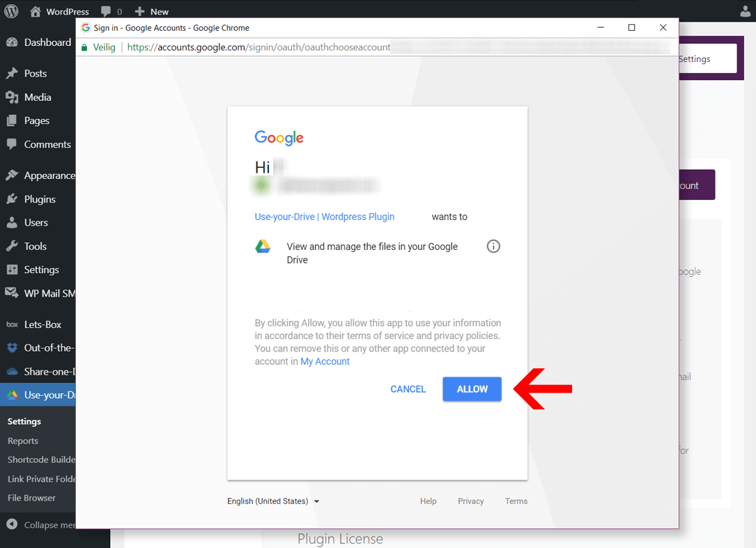Click the Settings sliders icon in sidebar
Image resolution: width=756 pixels, height=548 pixels.
pyautogui.click(x=12, y=270)
